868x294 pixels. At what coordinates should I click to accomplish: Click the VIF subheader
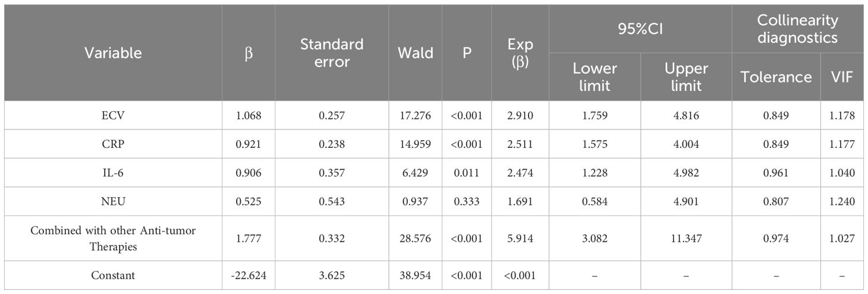point(842,77)
